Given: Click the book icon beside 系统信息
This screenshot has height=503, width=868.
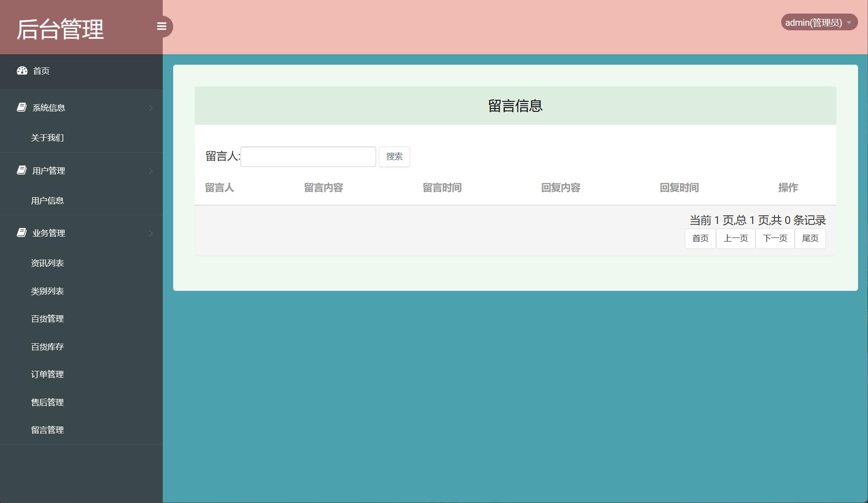Looking at the screenshot, I should 21,107.
